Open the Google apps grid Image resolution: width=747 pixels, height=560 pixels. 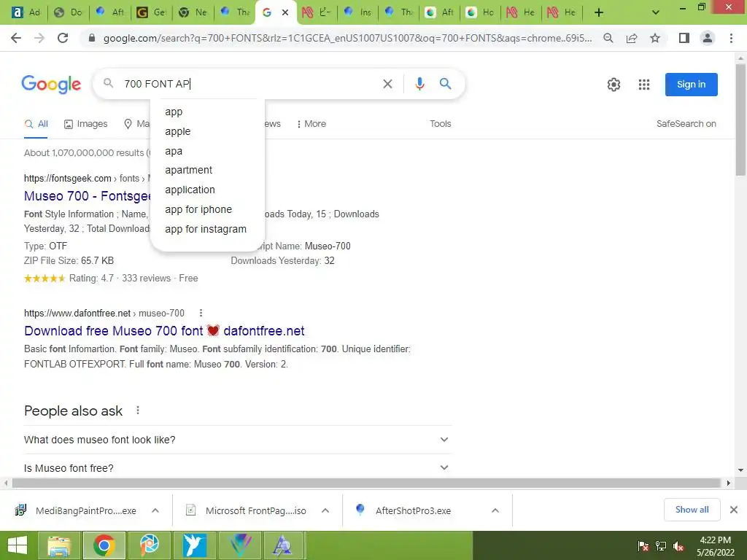pos(644,85)
